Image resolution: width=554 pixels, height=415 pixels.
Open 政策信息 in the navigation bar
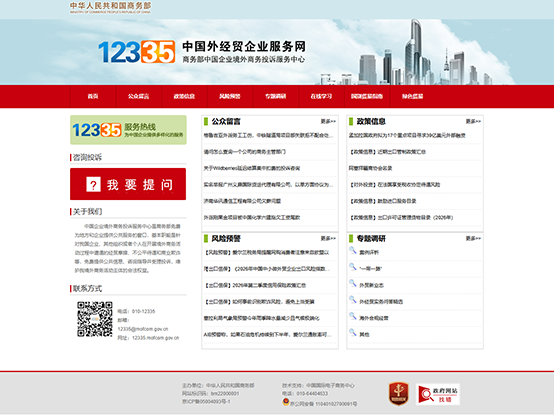184,96
